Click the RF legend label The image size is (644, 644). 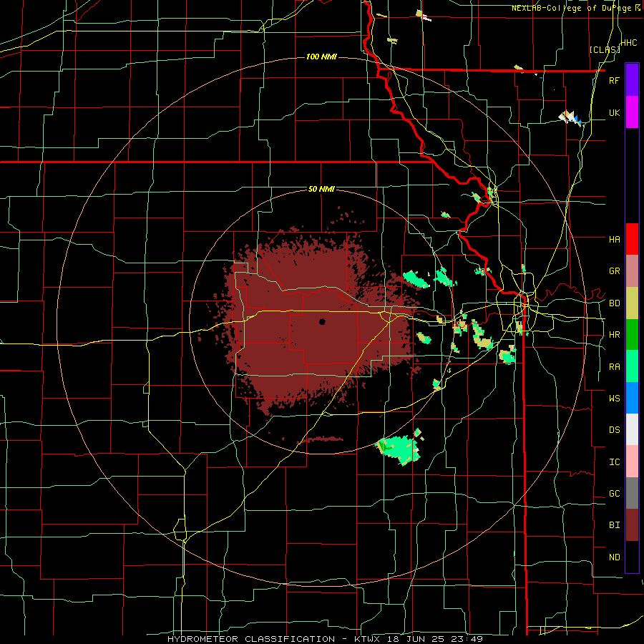[x=614, y=80]
